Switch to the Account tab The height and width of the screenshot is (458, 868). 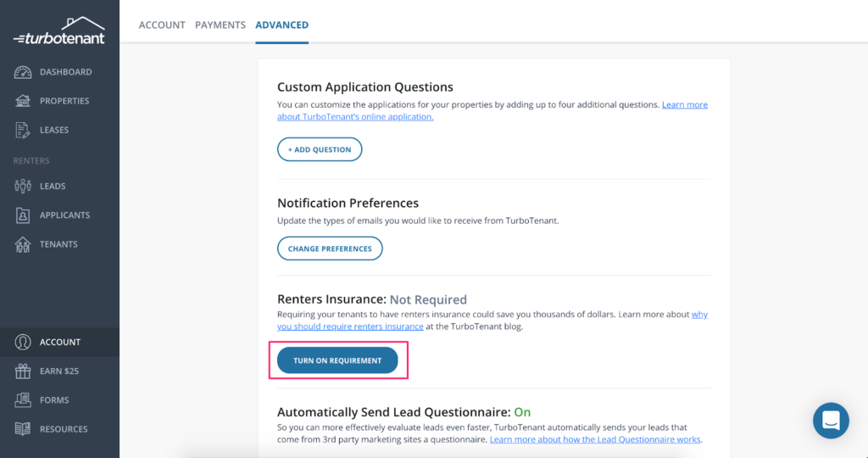click(162, 25)
